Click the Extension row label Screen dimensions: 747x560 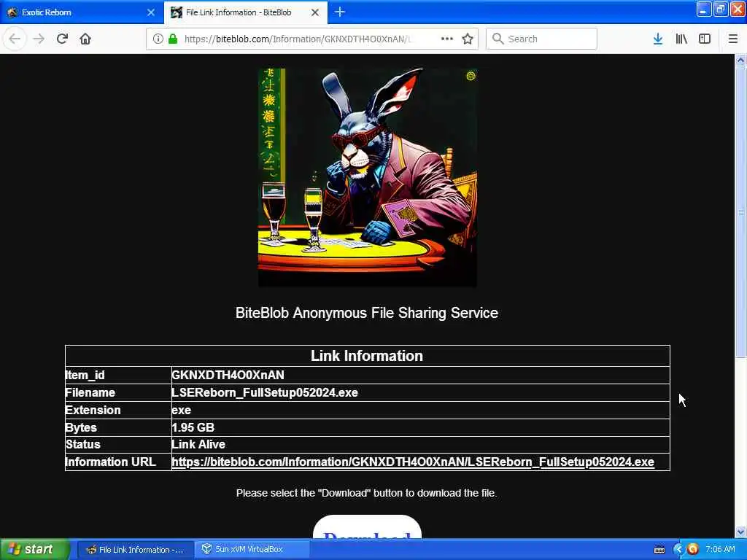point(93,411)
